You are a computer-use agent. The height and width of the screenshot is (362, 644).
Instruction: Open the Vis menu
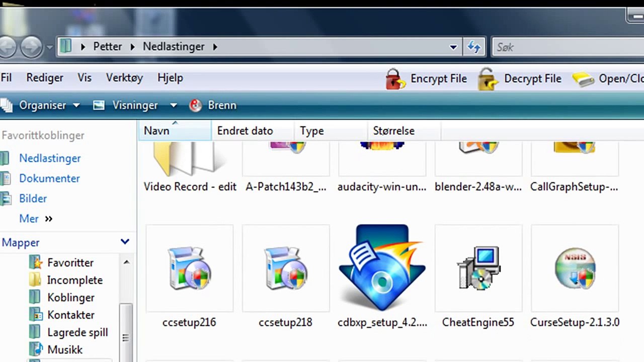click(x=85, y=78)
